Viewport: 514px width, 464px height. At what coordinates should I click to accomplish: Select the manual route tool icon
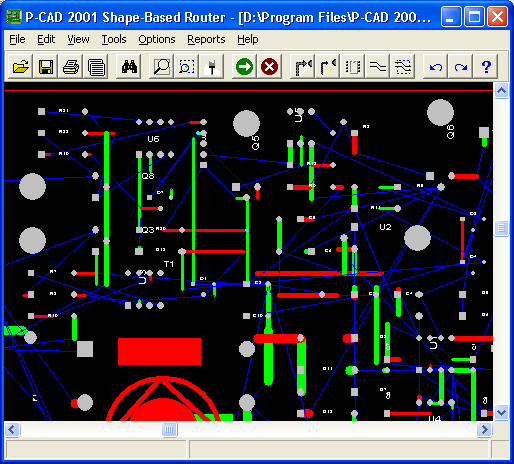pos(303,67)
